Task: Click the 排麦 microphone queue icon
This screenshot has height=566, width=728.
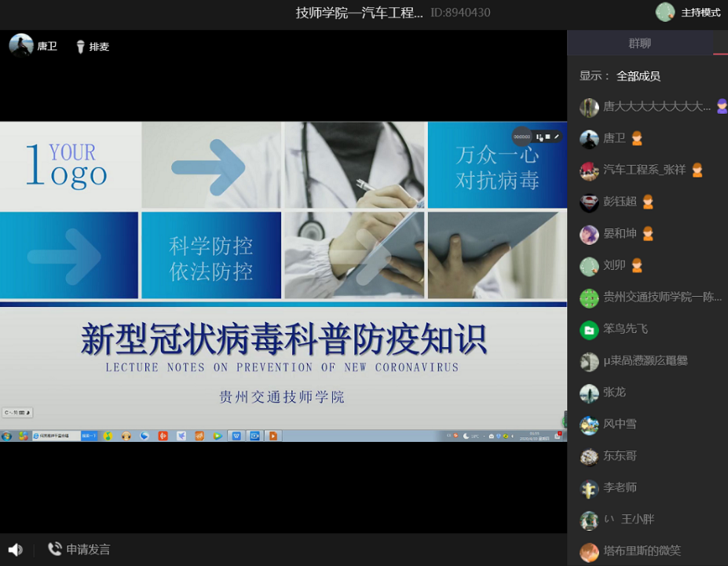Action: [x=80, y=46]
